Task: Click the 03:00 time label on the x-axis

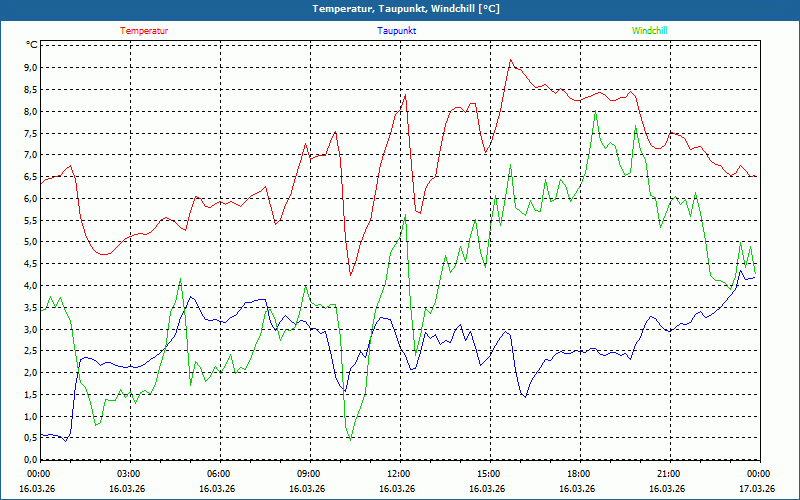Action: [128, 474]
